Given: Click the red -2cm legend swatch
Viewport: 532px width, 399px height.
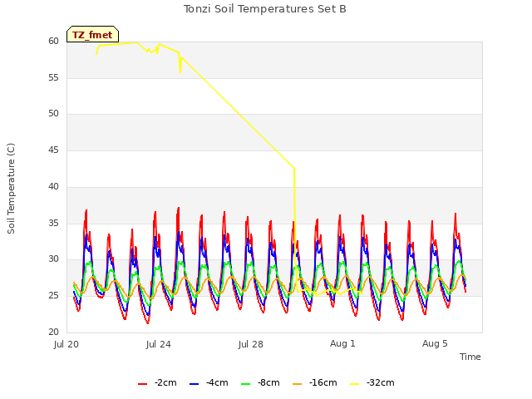Looking at the screenshot, I should [142, 384].
